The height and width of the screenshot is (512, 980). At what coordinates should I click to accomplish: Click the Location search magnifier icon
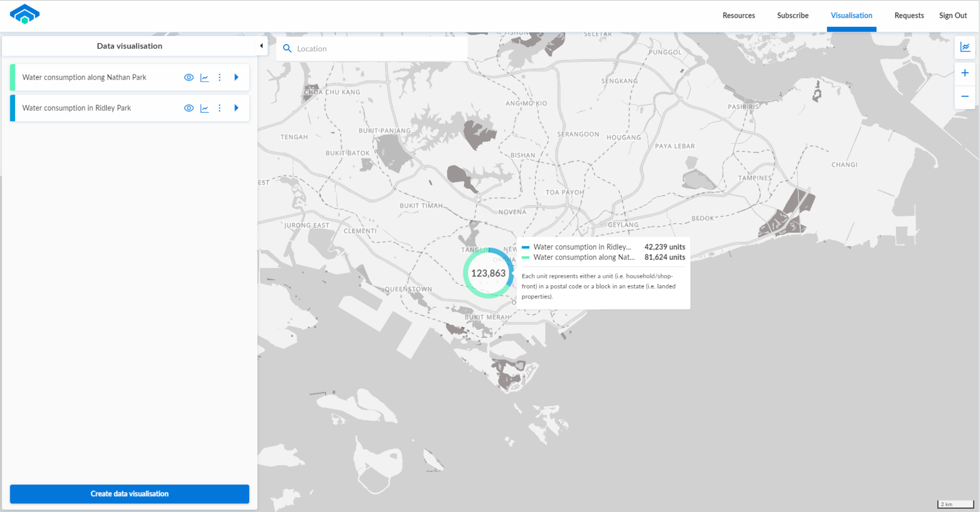(287, 48)
